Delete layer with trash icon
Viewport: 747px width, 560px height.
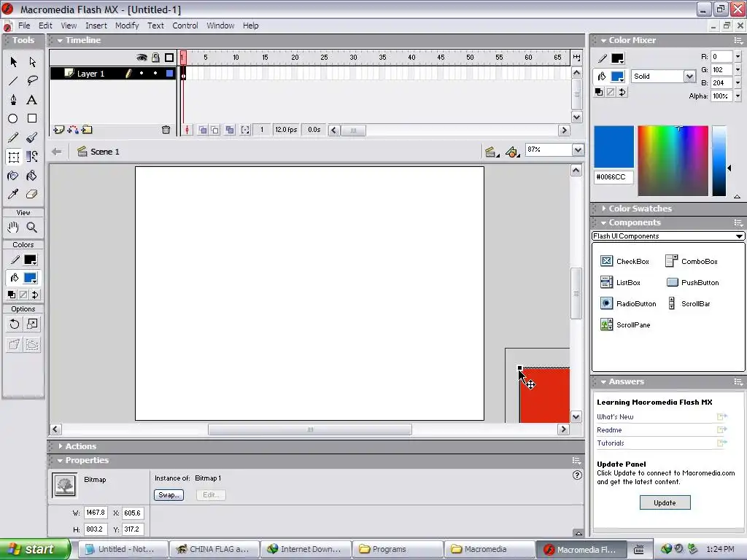pyautogui.click(x=166, y=130)
